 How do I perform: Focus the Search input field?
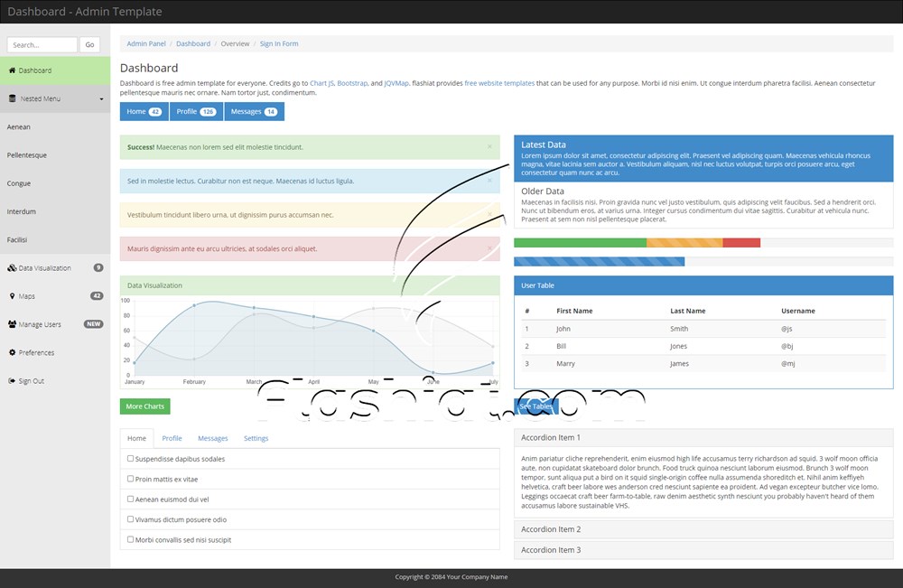click(42, 45)
